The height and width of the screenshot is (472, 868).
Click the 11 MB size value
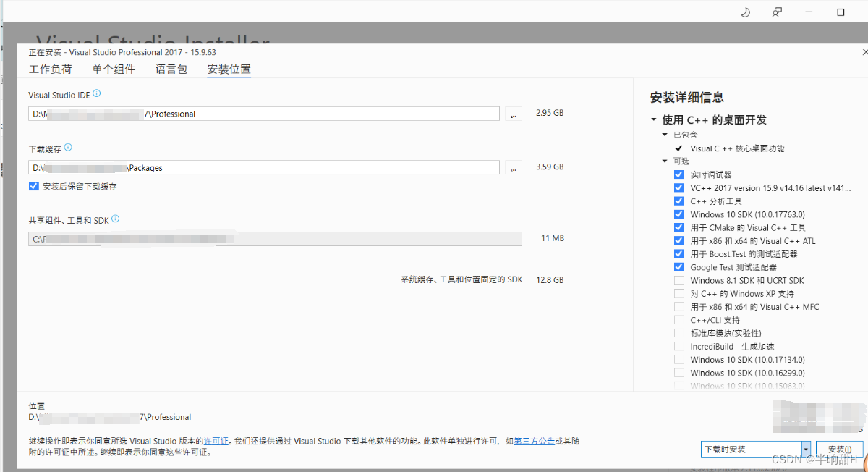coord(553,238)
